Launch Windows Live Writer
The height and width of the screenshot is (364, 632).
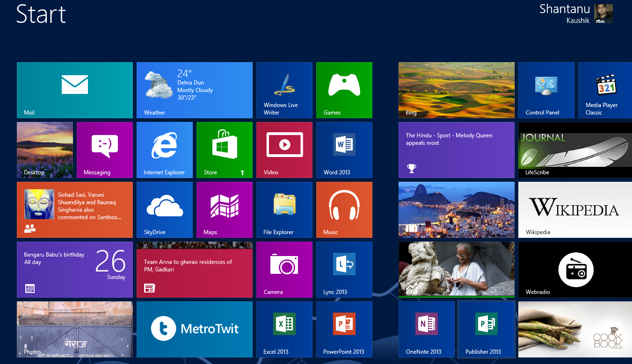(284, 90)
